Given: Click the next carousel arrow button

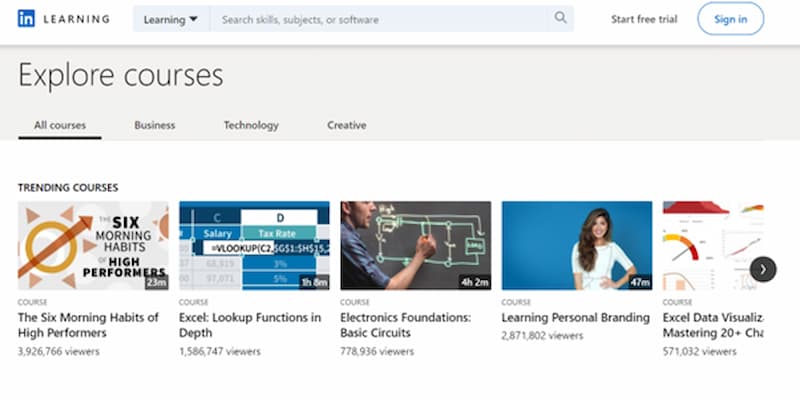Looking at the screenshot, I should click(763, 269).
